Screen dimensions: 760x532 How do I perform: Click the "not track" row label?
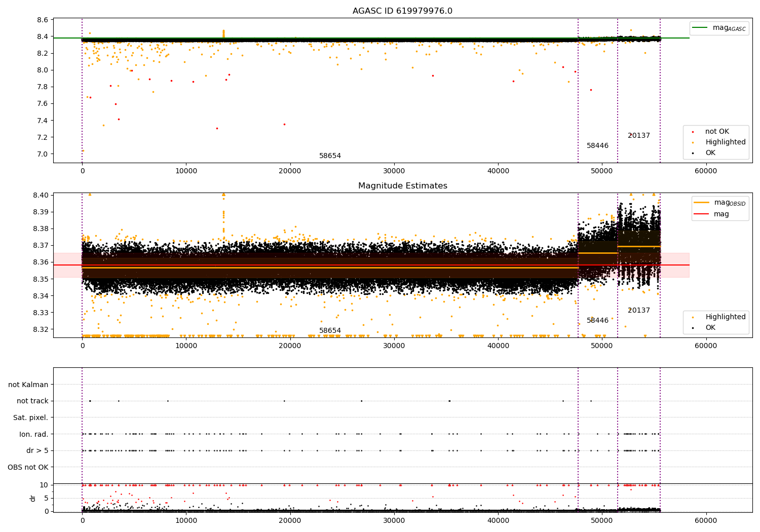click(x=32, y=401)
